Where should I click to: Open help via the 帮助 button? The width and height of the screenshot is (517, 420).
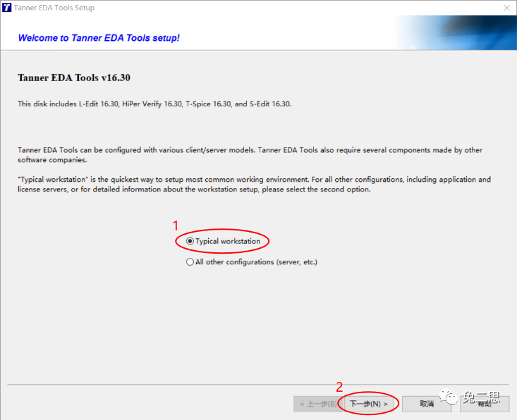point(484,404)
